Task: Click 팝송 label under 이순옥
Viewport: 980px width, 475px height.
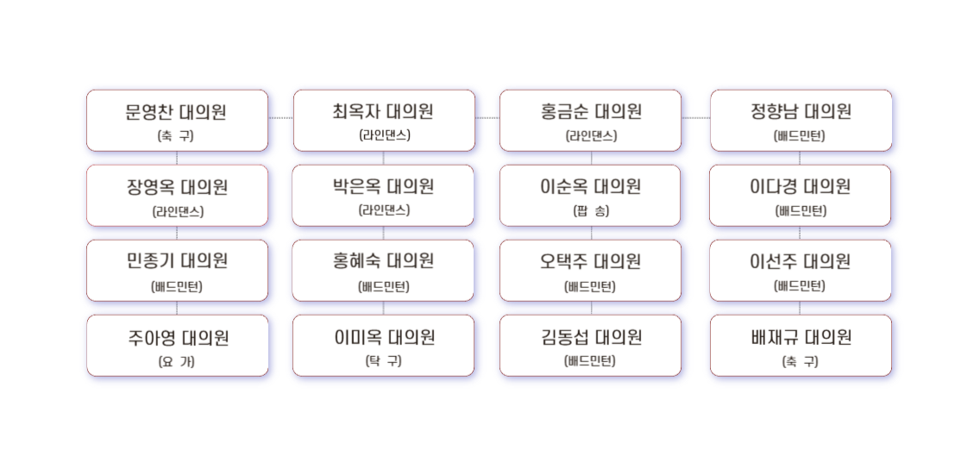Action: tap(591, 211)
